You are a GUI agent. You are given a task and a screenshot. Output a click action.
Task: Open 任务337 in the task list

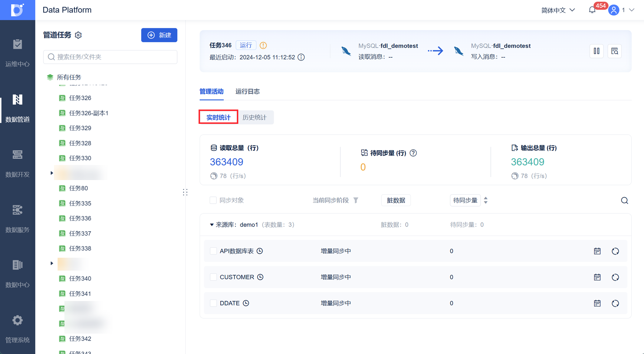point(80,233)
